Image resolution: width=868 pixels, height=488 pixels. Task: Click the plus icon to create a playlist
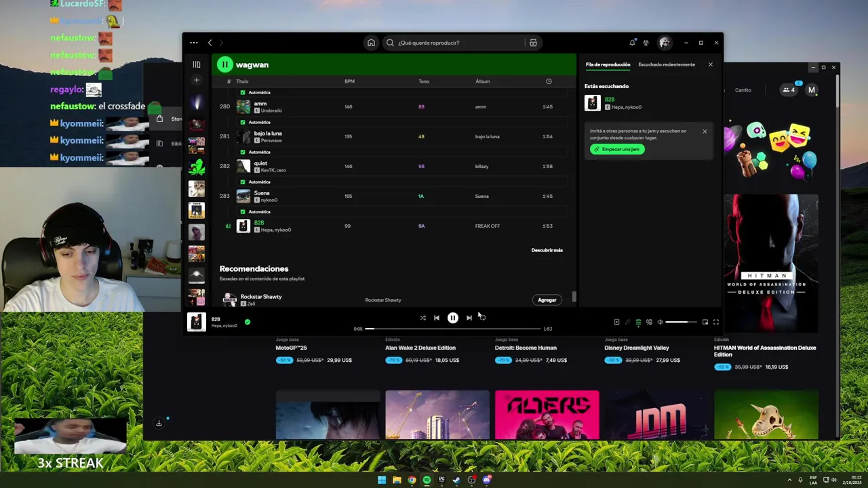pos(197,80)
